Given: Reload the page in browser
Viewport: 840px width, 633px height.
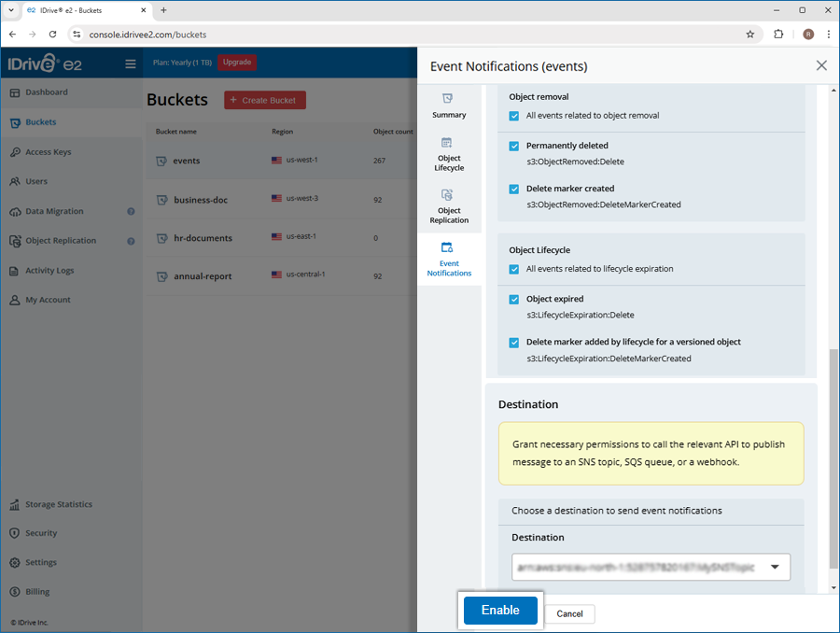Looking at the screenshot, I should point(52,35).
